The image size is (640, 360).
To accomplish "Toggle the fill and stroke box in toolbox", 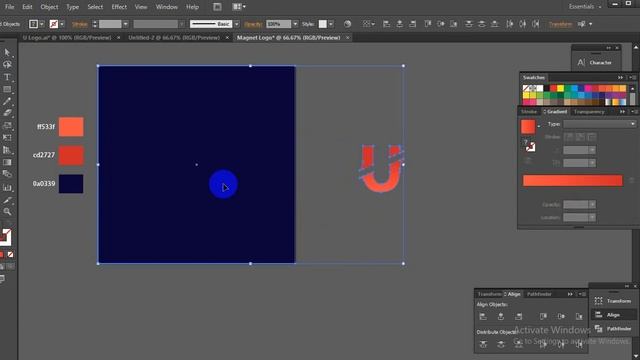I will [x=5, y=237].
